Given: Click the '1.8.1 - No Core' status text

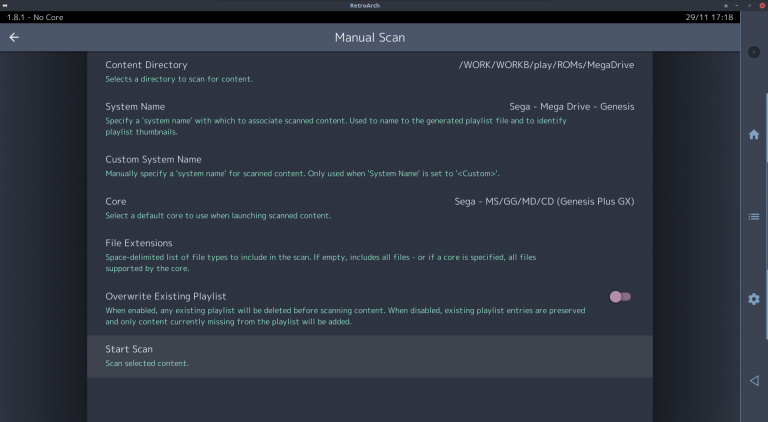Looking at the screenshot, I should 36,18.
